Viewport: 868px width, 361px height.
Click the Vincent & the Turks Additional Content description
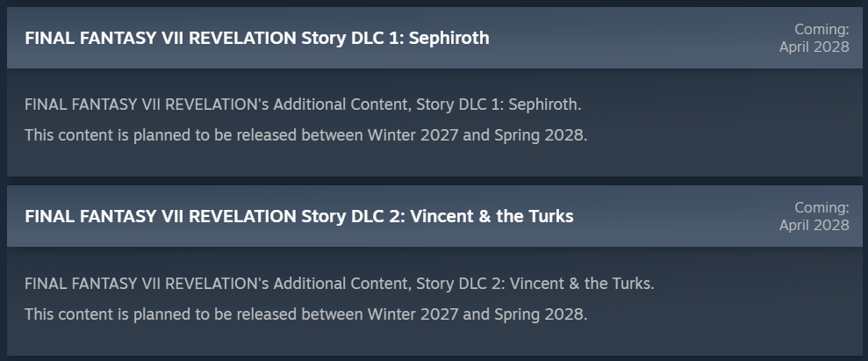340,284
